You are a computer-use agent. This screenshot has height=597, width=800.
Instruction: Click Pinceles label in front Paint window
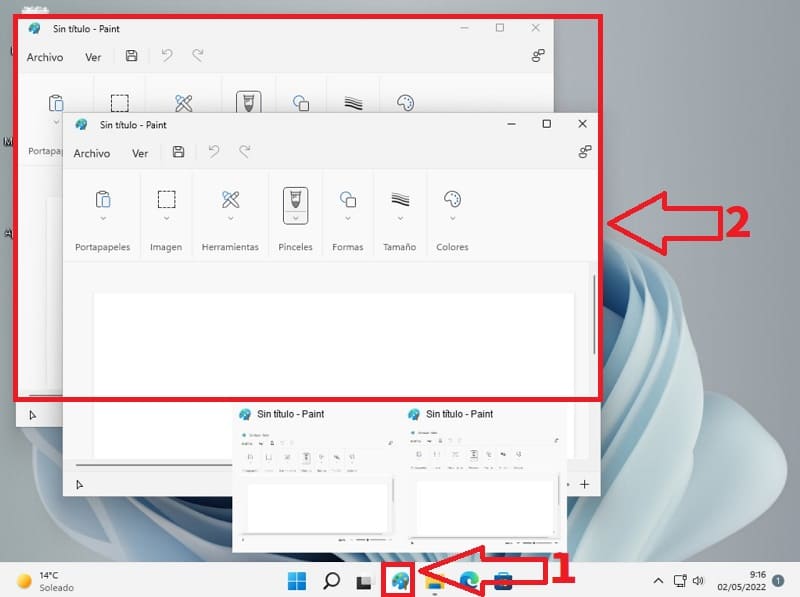(x=295, y=247)
